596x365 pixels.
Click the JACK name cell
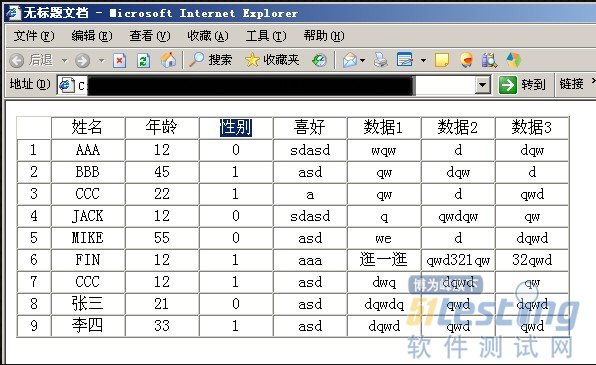point(88,216)
